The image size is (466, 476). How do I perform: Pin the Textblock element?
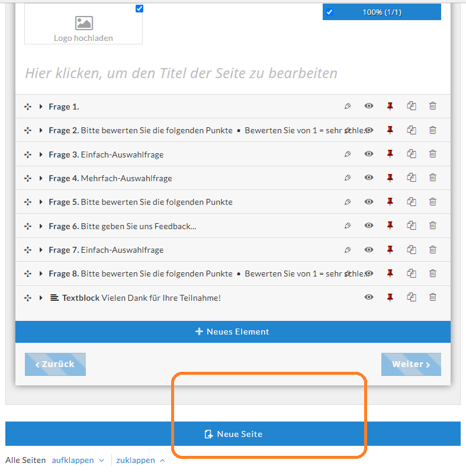pyautogui.click(x=390, y=297)
